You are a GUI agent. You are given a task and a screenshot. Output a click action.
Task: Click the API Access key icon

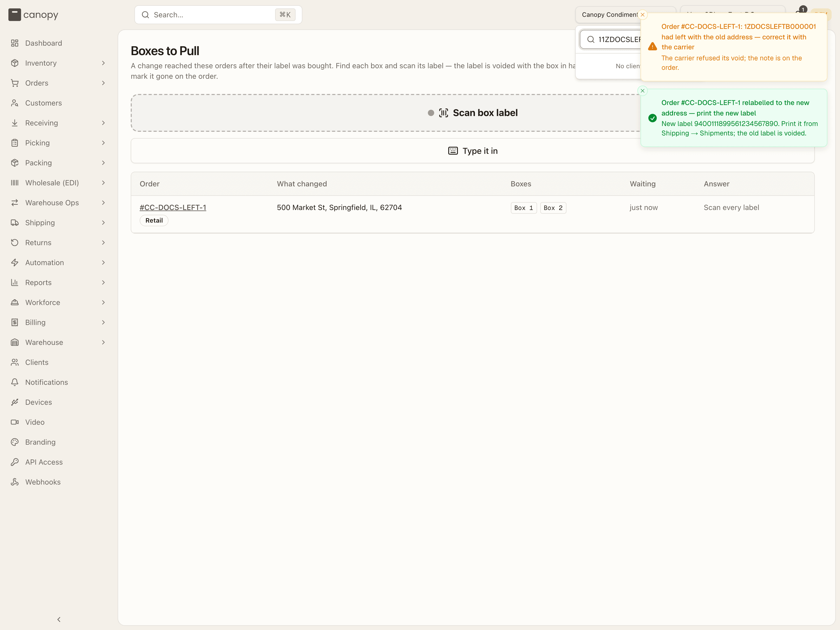pos(15,462)
